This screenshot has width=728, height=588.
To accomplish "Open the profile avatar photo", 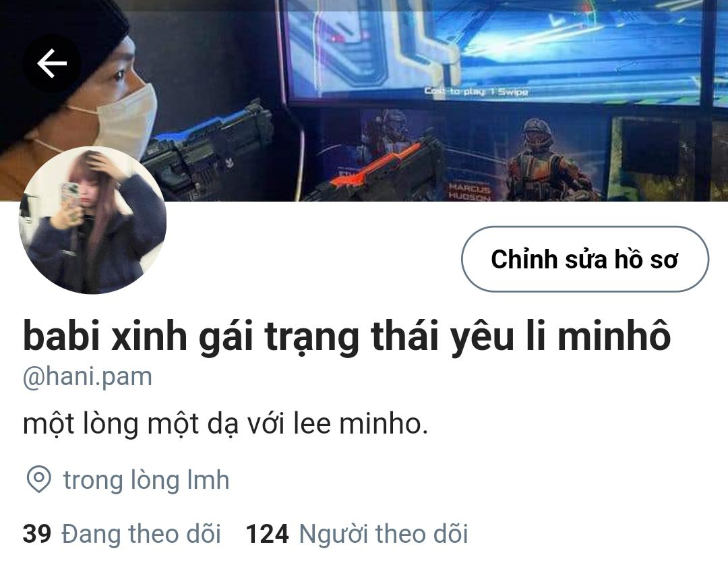I will pos(93,220).
